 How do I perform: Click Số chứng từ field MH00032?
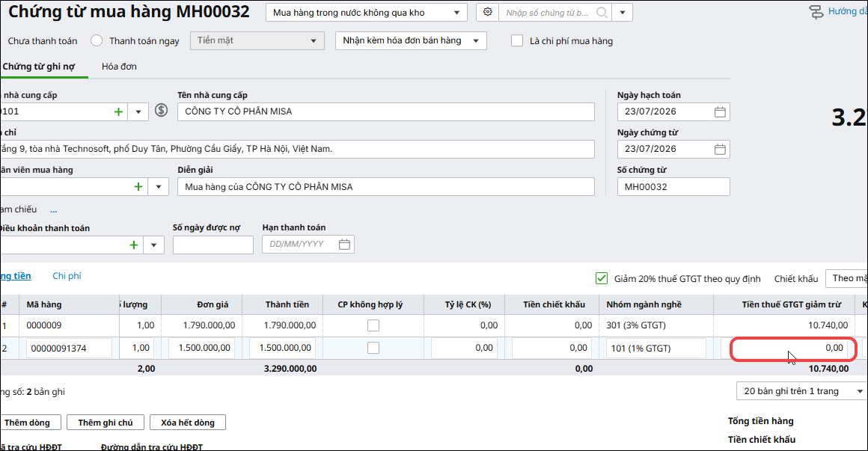tap(673, 187)
